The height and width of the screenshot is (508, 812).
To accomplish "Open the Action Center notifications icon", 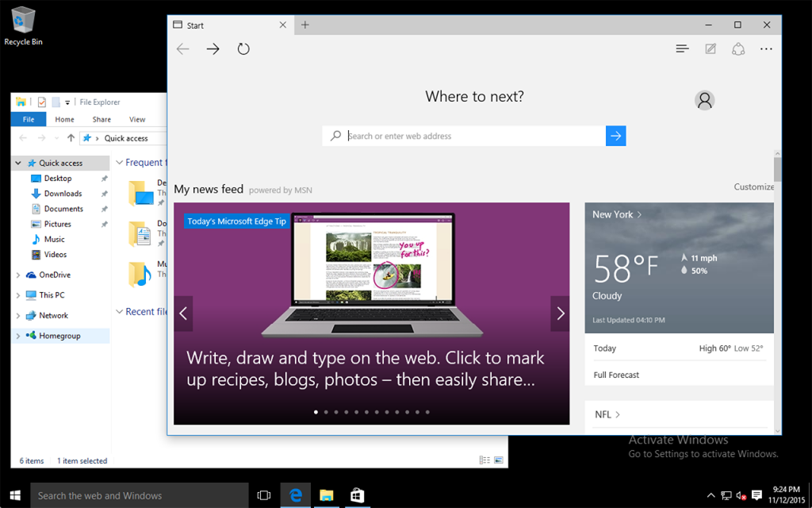I will (x=756, y=495).
